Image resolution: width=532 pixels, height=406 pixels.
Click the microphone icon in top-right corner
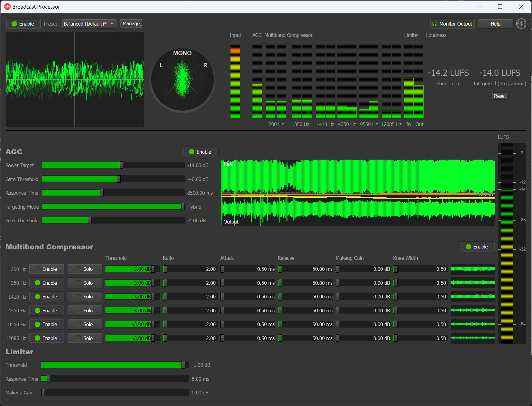tap(521, 24)
